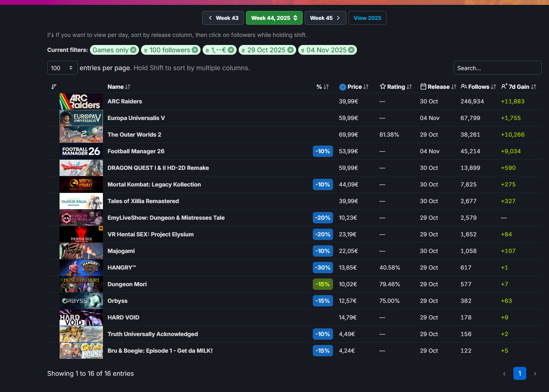Remove the '≥ 100 followers' filter
Viewport: 549px width, 392px height.
point(195,50)
